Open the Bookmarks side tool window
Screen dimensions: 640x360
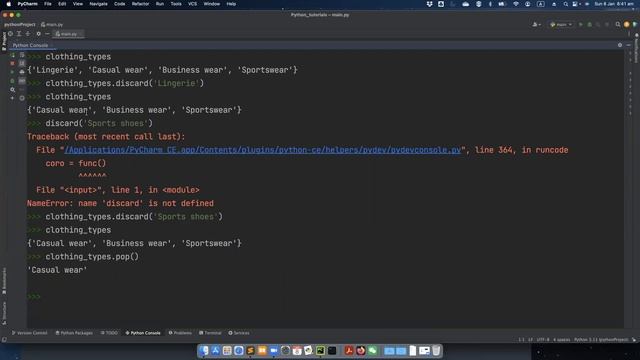[4, 280]
